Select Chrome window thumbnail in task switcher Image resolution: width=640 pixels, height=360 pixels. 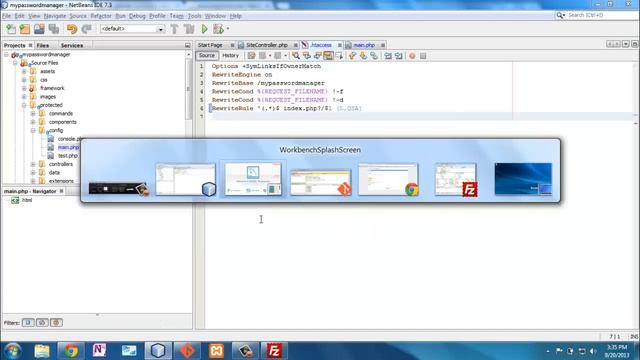click(x=389, y=180)
